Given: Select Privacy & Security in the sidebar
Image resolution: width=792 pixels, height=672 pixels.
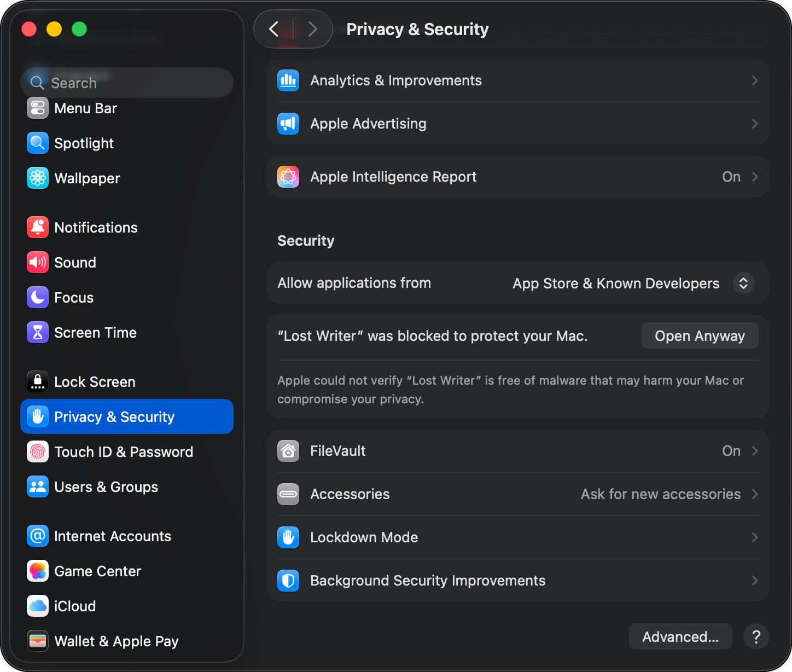Looking at the screenshot, I should point(127,416).
